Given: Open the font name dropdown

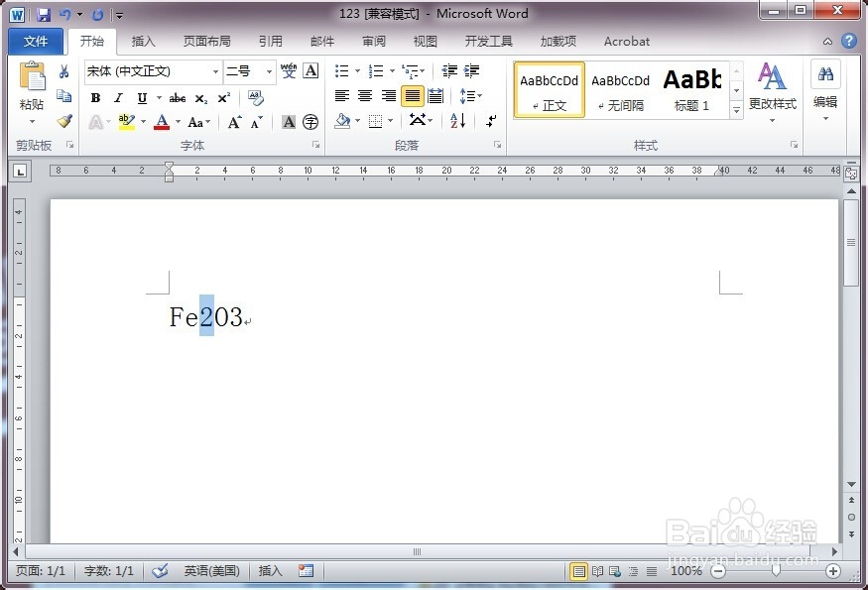Looking at the screenshot, I should [215, 71].
